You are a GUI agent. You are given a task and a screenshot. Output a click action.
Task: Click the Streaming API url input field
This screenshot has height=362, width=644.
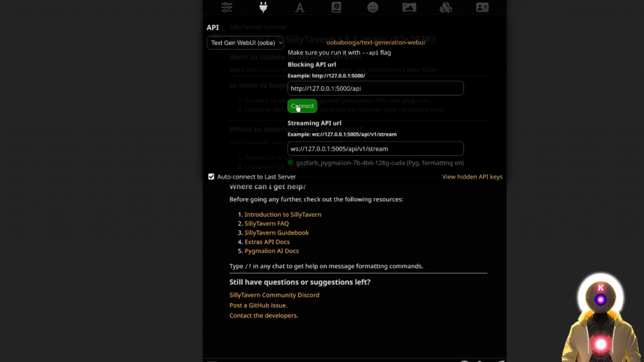coord(375,148)
